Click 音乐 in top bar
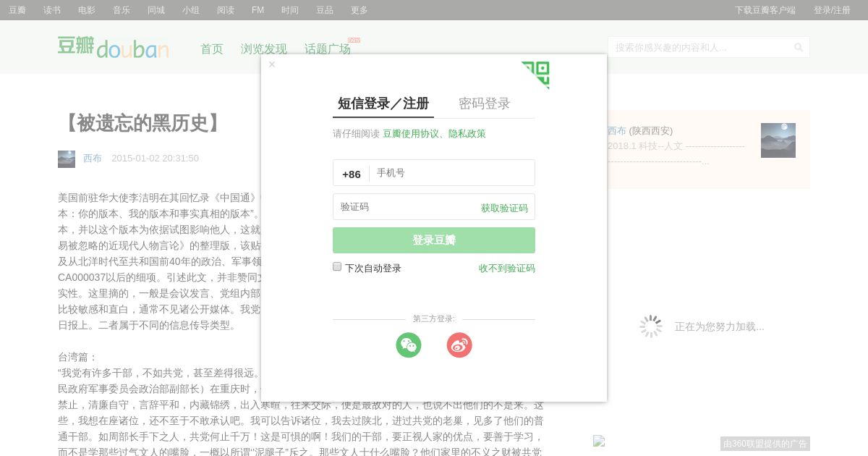Screen dimensions: 868x456 point(122,10)
